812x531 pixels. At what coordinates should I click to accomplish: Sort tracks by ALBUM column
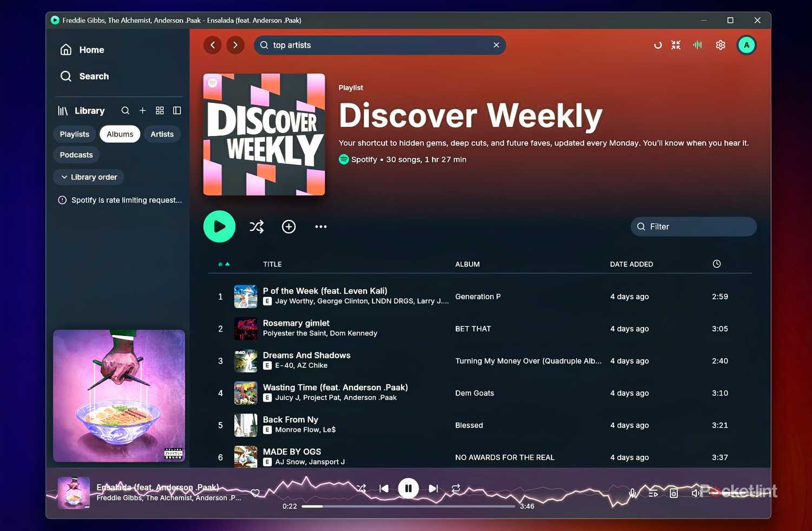pyautogui.click(x=468, y=264)
